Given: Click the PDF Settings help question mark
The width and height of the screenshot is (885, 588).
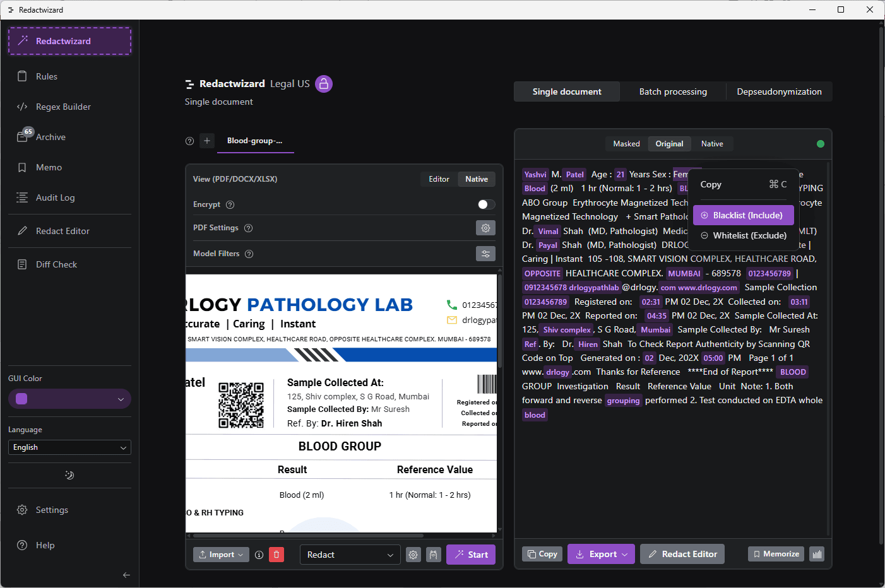Looking at the screenshot, I should 248,228.
